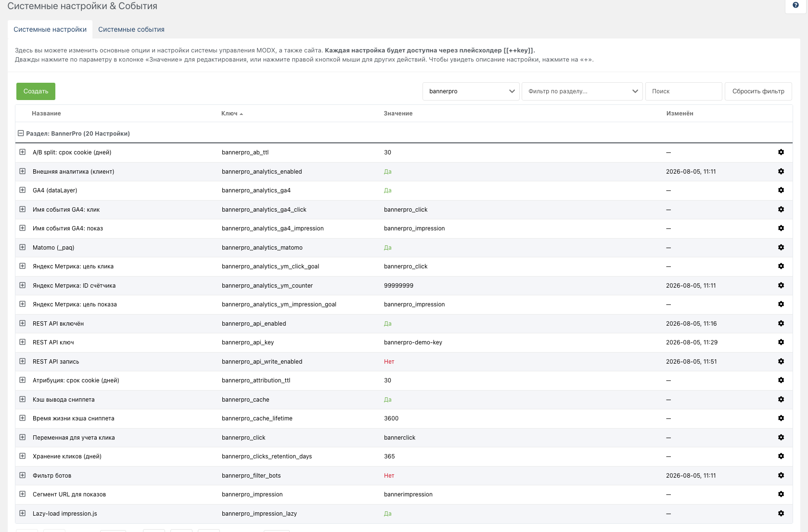This screenshot has width=808, height=532.
Task: Switch to Системные настройки tab
Action: [x=50, y=29]
